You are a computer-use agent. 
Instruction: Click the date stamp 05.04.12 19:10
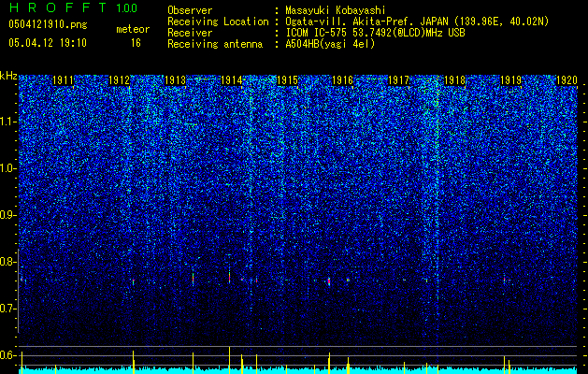pyautogui.click(x=48, y=43)
